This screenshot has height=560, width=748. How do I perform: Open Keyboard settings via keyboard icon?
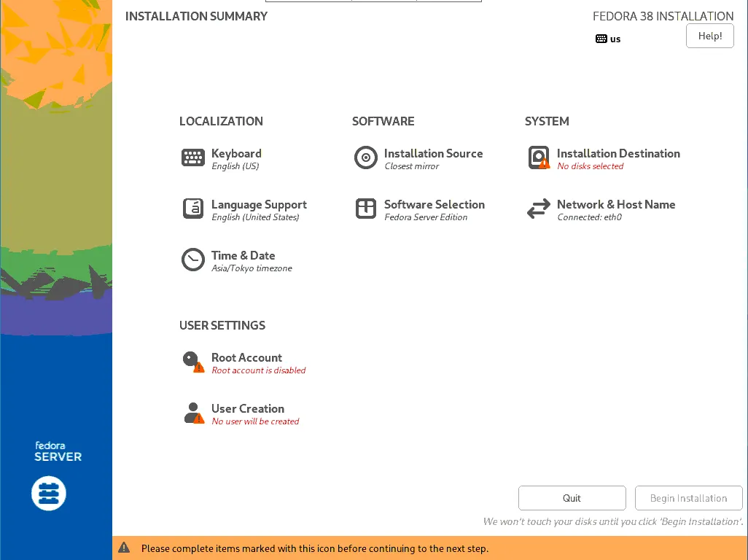[192, 157]
